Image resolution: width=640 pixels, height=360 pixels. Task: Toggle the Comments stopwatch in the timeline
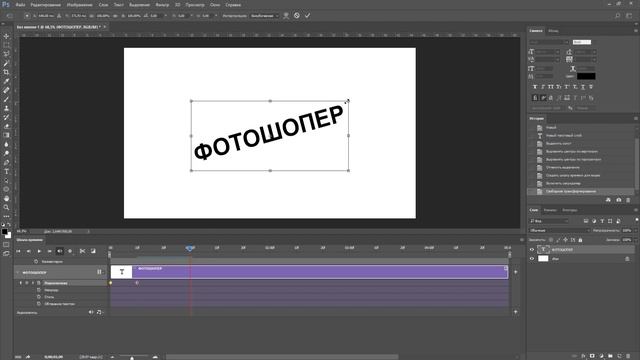36,261
